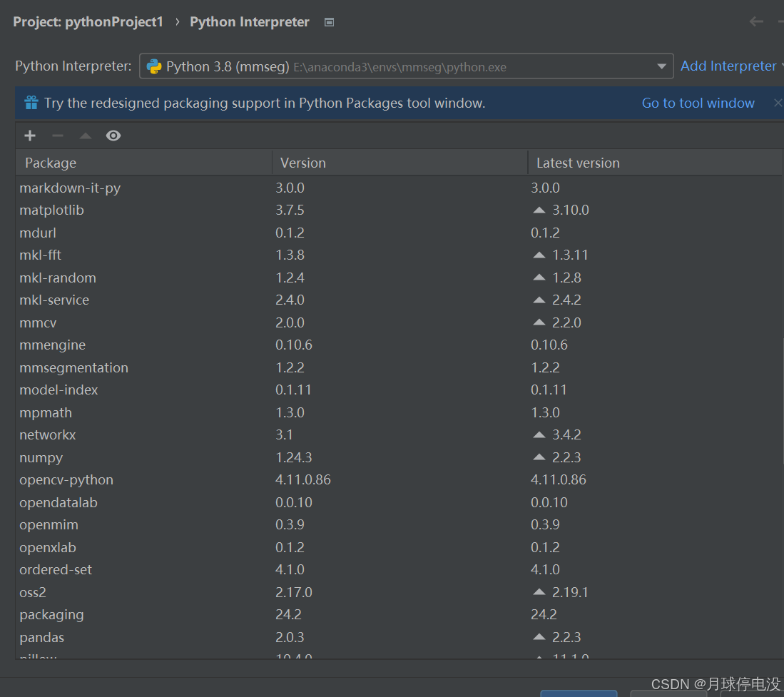Click the Project: pythonProject1 breadcrumb
Viewport: 784px width, 697px height.
[88, 22]
